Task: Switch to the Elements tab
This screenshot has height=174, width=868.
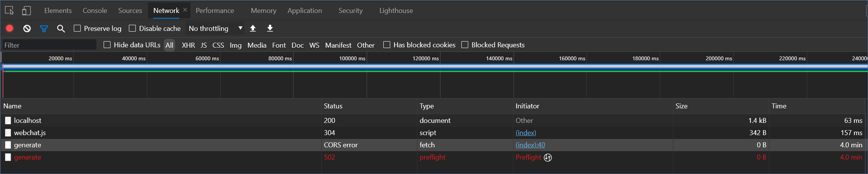Action: tap(58, 11)
